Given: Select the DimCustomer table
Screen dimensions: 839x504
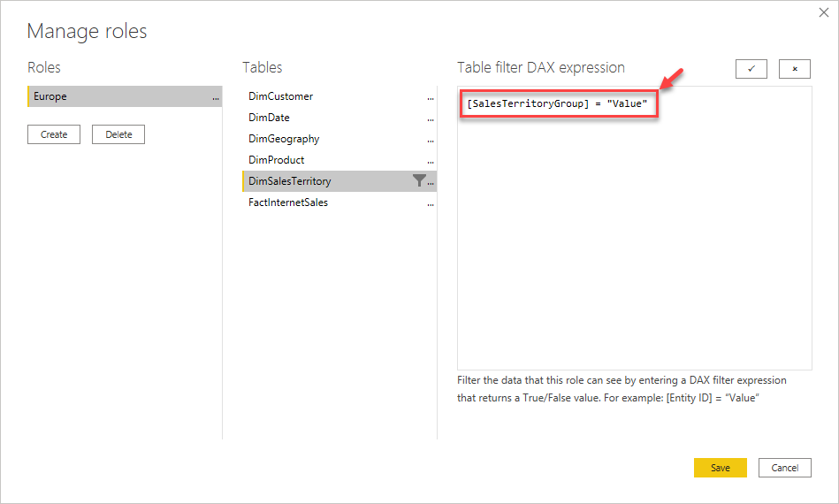Looking at the screenshot, I should click(x=281, y=96).
